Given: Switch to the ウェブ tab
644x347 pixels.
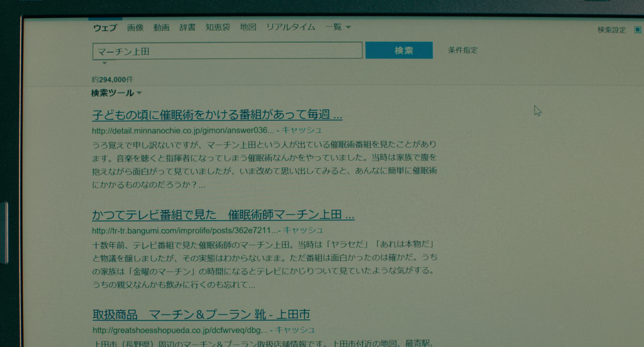Looking at the screenshot, I should pyautogui.click(x=105, y=27).
